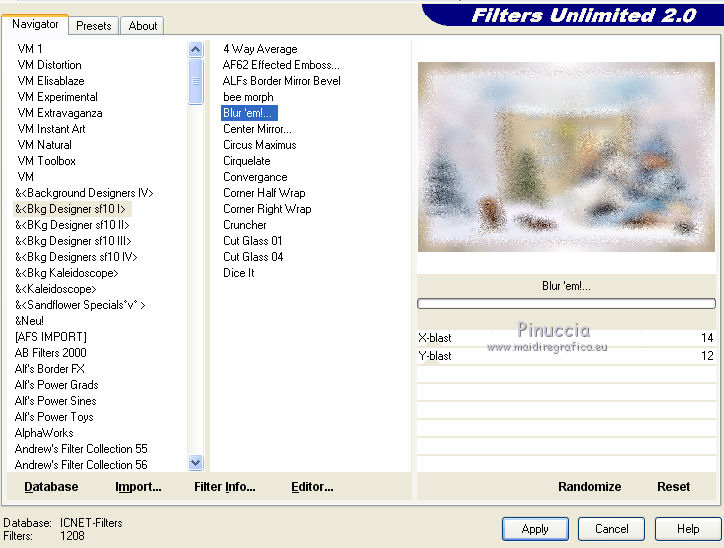Select &<Bkg Designer sf10 III> category
724x548 pixels.
click(x=73, y=241)
